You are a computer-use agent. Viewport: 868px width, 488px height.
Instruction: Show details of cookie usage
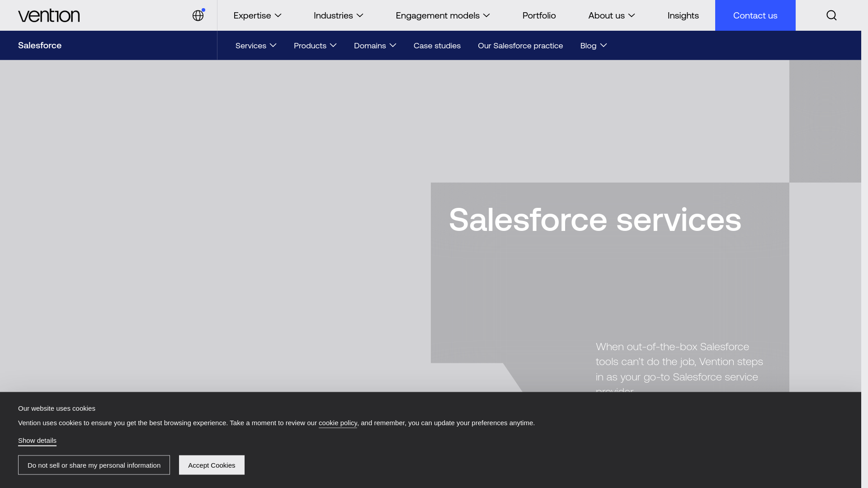pyautogui.click(x=37, y=441)
